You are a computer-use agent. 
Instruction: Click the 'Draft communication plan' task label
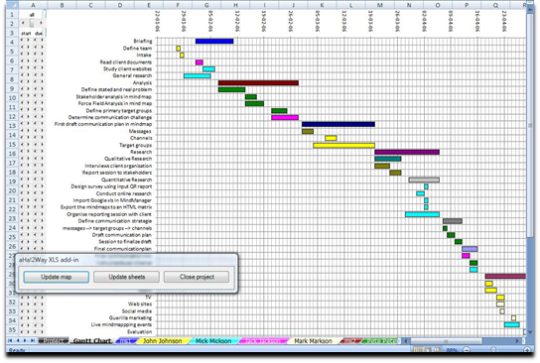(x=122, y=235)
